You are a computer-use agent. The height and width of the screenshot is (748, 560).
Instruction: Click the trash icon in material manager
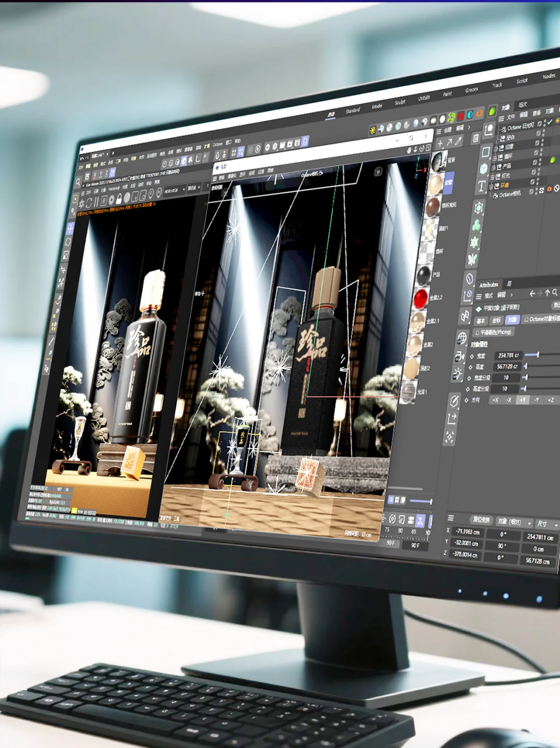pos(476,138)
